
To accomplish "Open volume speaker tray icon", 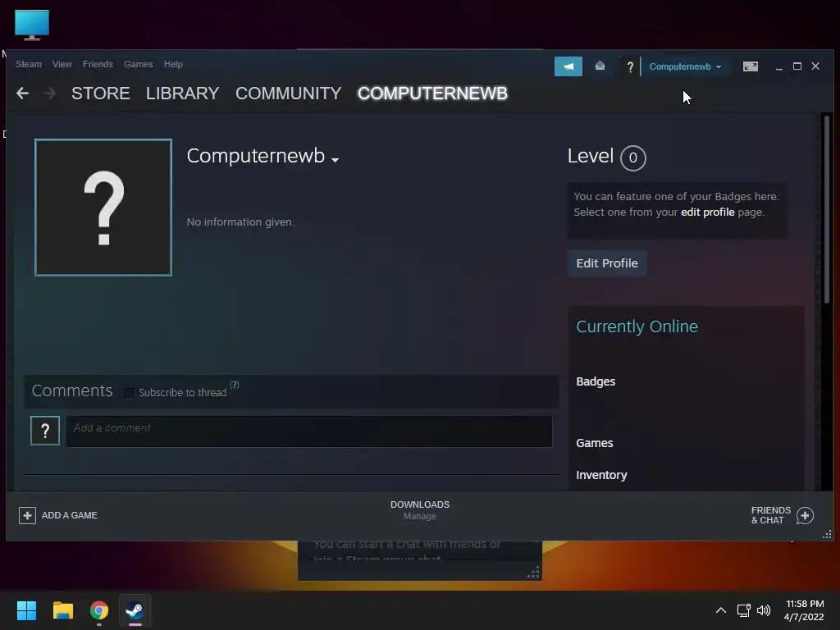I will [764, 610].
